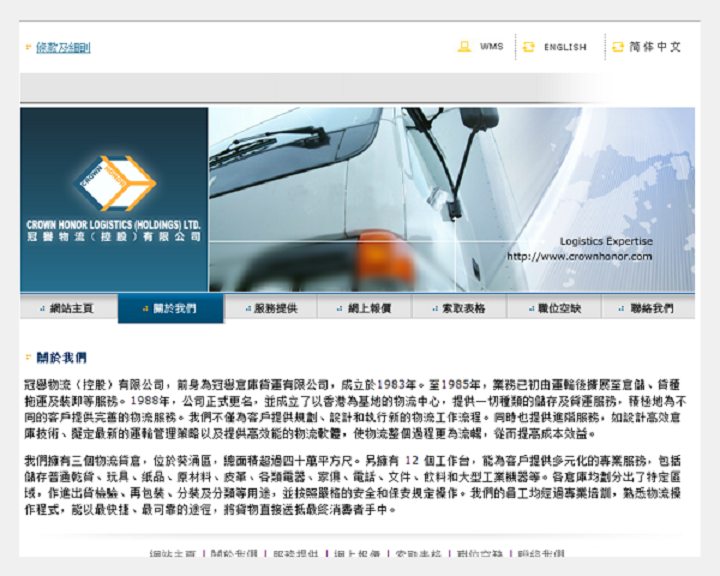
Task: Click the http://www.crownhonor.com banner text
Action: tap(579, 256)
